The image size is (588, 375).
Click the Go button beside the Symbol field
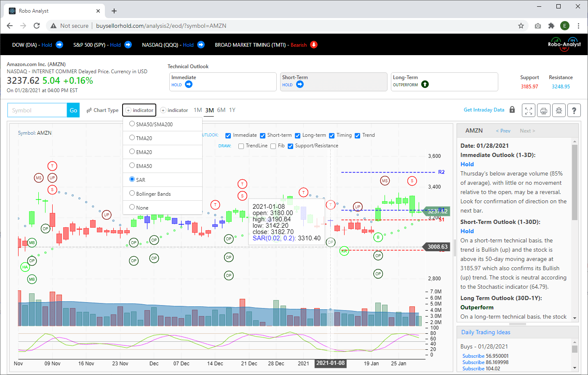click(x=73, y=110)
